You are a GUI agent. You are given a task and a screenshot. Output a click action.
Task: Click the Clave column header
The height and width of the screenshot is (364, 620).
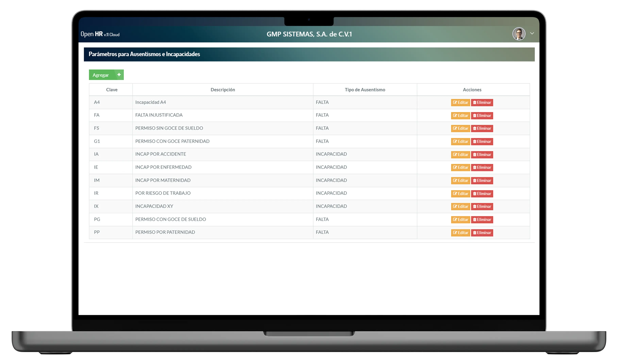click(x=112, y=90)
